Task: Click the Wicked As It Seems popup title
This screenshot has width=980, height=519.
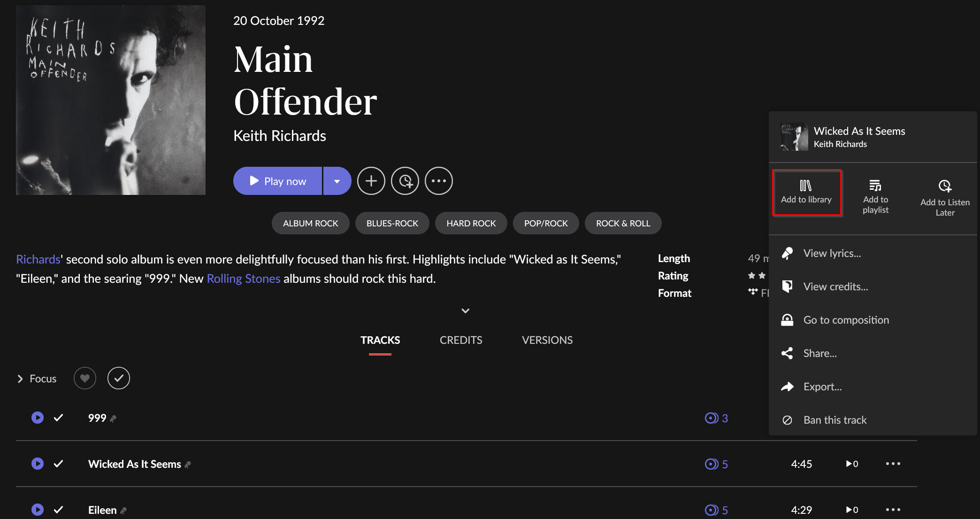Action: (859, 131)
